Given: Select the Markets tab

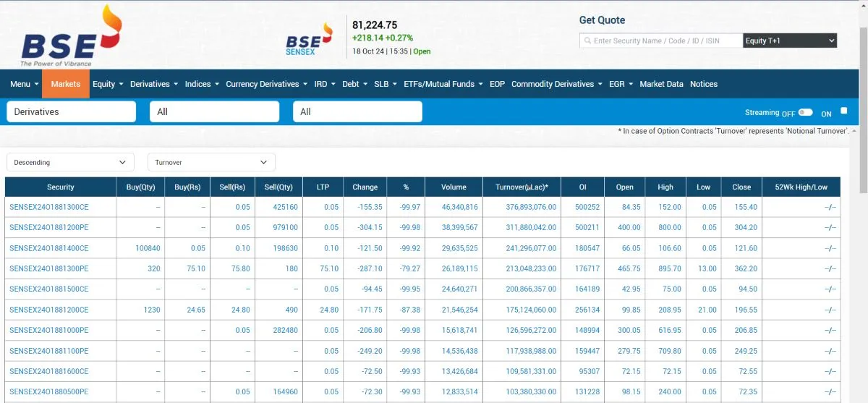Looking at the screenshot, I should coord(66,84).
